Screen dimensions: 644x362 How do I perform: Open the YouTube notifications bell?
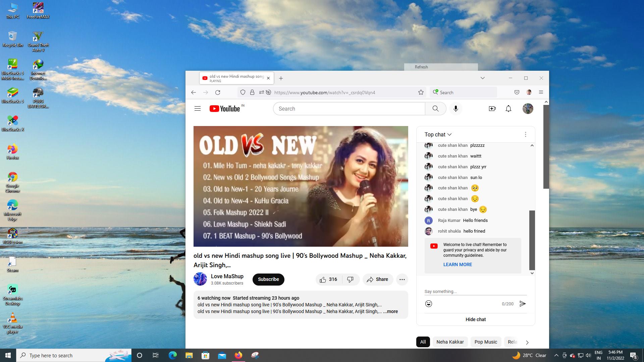click(508, 109)
